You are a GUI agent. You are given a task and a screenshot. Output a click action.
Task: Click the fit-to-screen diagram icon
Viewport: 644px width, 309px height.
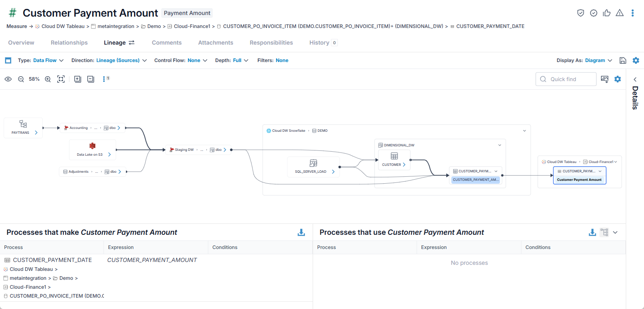tap(61, 79)
